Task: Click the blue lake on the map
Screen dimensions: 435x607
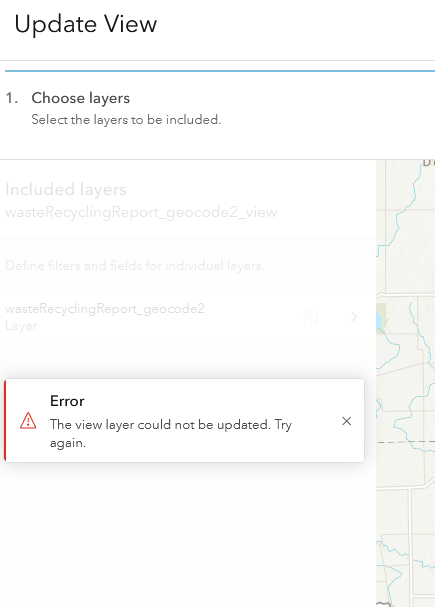Action: [378, 321]
